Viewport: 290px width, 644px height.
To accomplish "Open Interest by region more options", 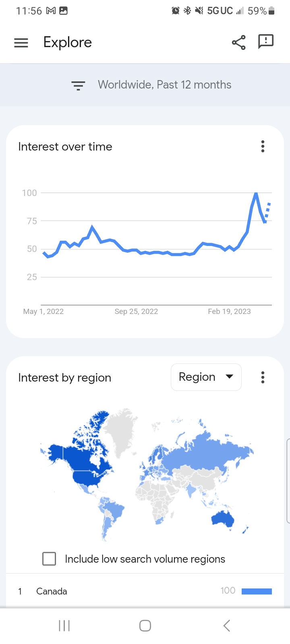I will click(x=263, y=377).
